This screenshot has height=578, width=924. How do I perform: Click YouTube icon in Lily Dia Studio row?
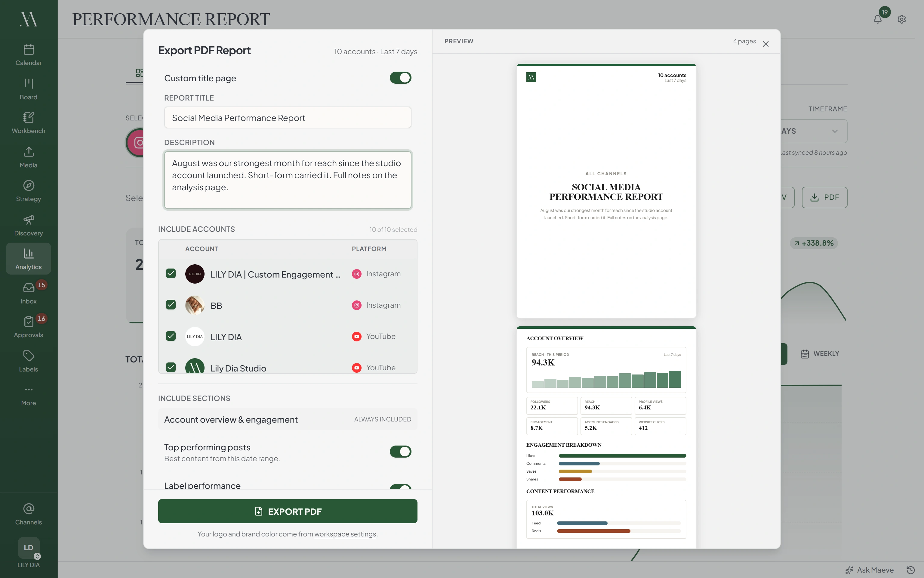(357, 368)
